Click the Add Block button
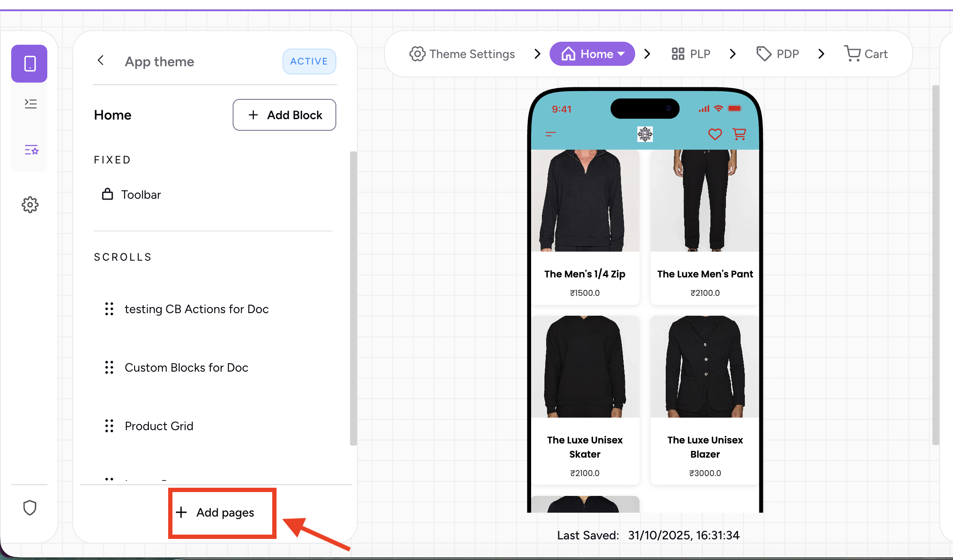 click(x=284, y=115)
